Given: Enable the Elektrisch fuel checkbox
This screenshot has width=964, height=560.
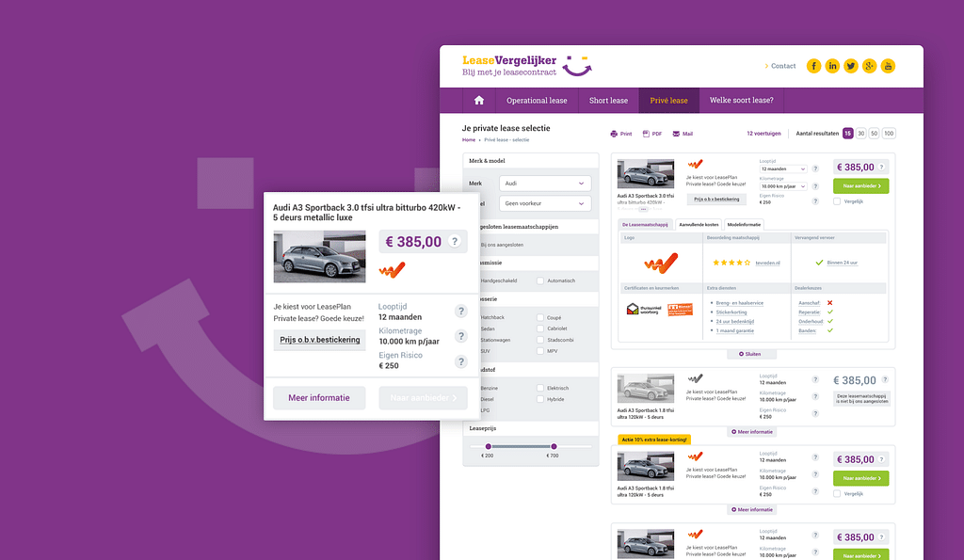Looking at the screenshot, I should [540, 388].
